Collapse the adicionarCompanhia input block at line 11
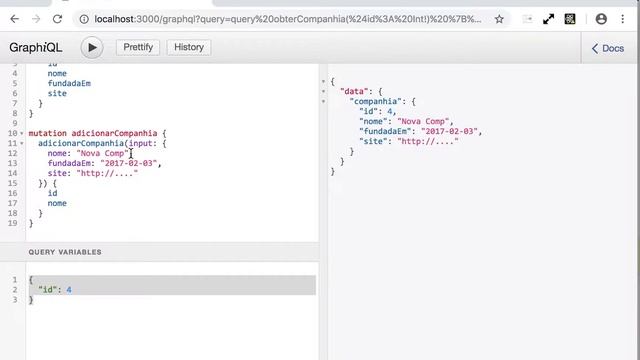The image size is (640, 360). (22, 143)
